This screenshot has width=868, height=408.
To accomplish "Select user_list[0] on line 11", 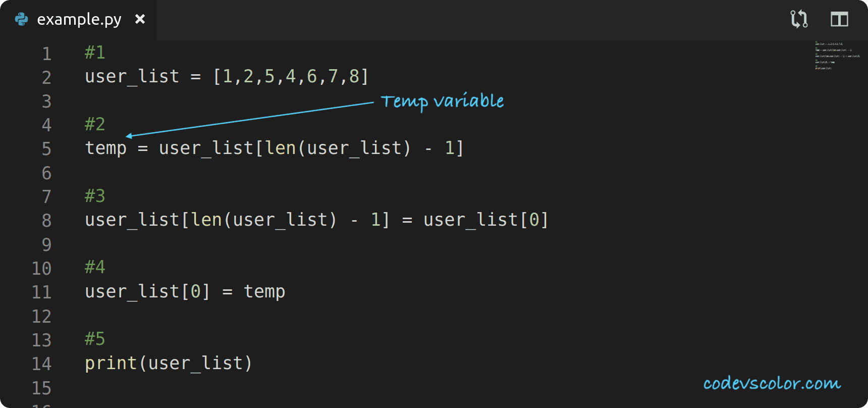I will coord(147,291).
